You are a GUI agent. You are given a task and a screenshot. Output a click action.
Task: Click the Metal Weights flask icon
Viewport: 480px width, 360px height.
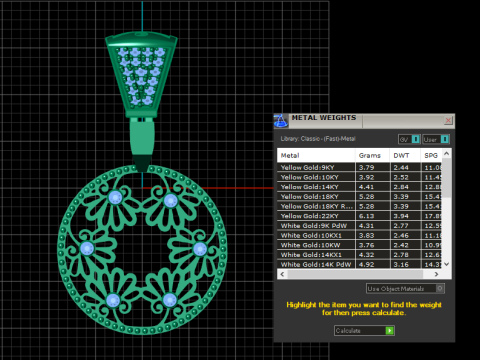tap(281, 121)
